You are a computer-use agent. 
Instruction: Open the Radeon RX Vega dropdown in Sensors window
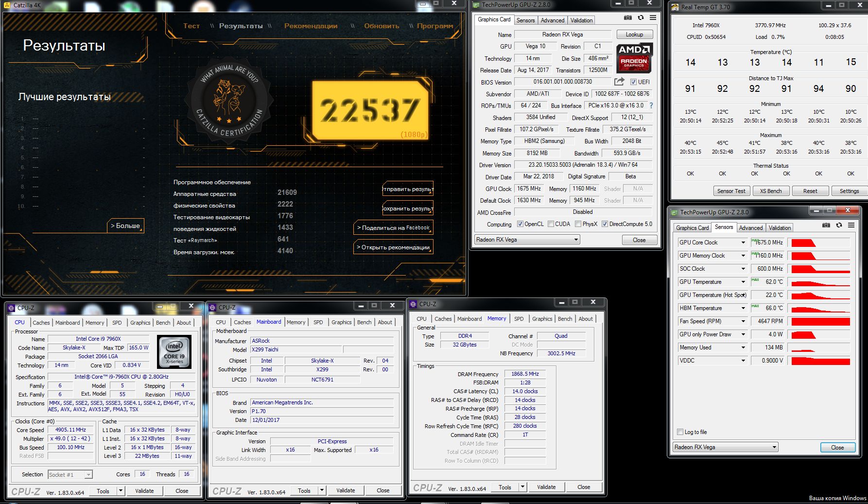tap(726, 447)
